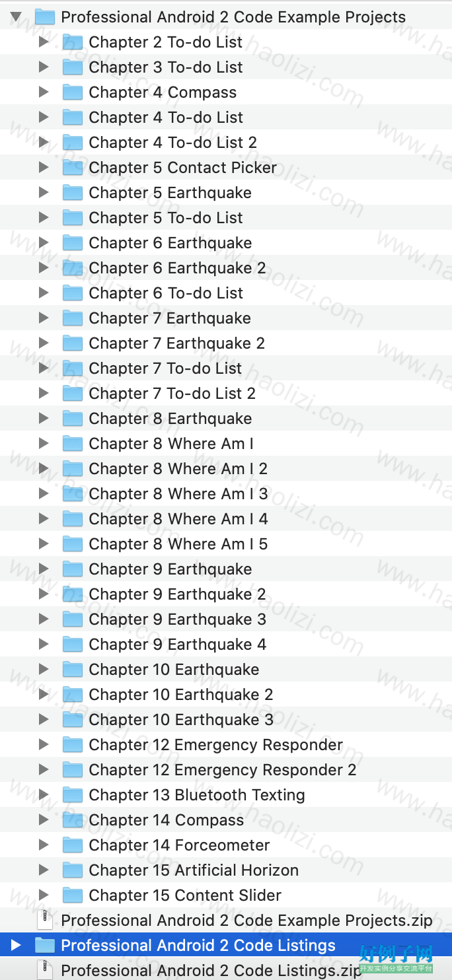Select the Chapter 15 Content Slider folder name
Image resolution: width=452 pixels, height=980 pixels.
click(185, 895)
